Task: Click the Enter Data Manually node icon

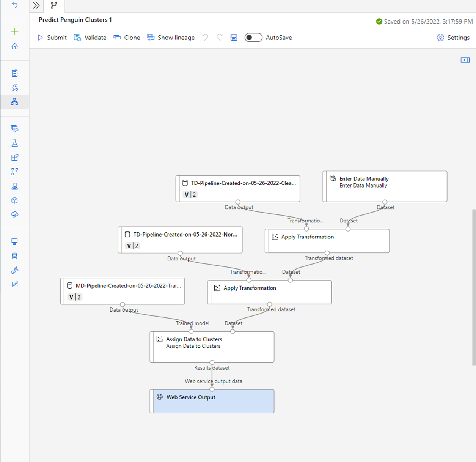Action: click(333, 178)
